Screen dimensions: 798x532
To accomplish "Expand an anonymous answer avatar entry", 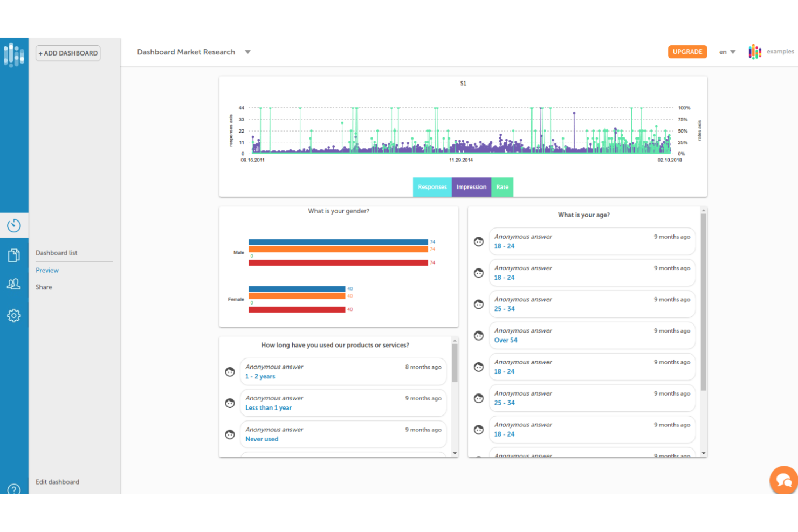I will point(479,241).
